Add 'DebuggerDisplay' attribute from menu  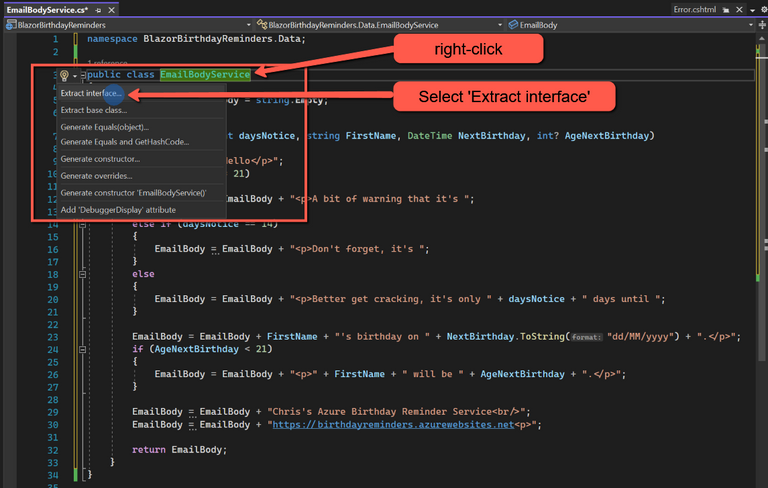pyautogui.click(x=117, y=209)
